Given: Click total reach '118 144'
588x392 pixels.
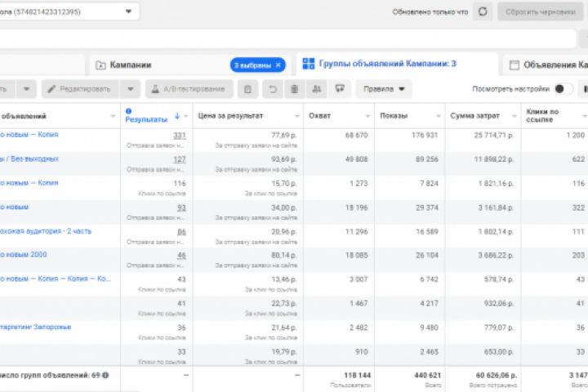Looking at the screenshot, I should pyautogui.click(x=357, y=375).
